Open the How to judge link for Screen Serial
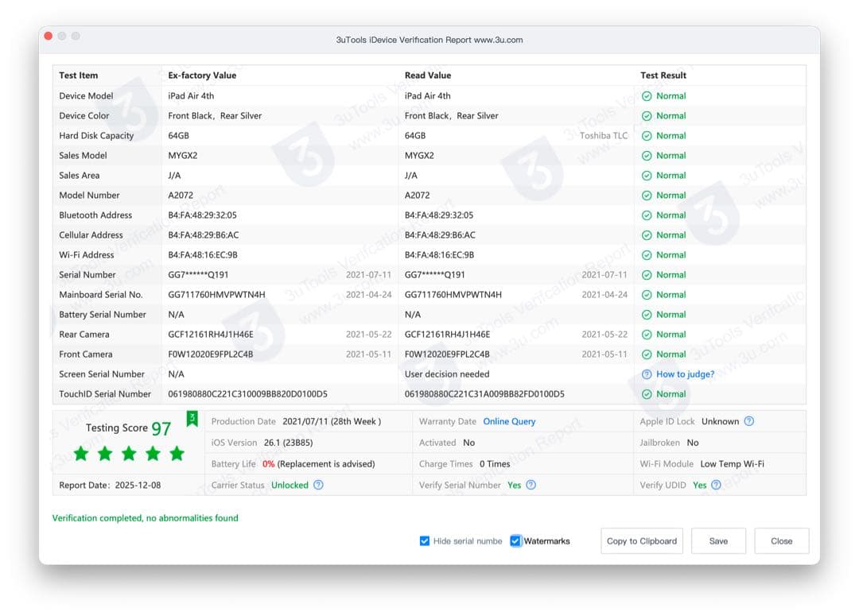 click(678, 374)
